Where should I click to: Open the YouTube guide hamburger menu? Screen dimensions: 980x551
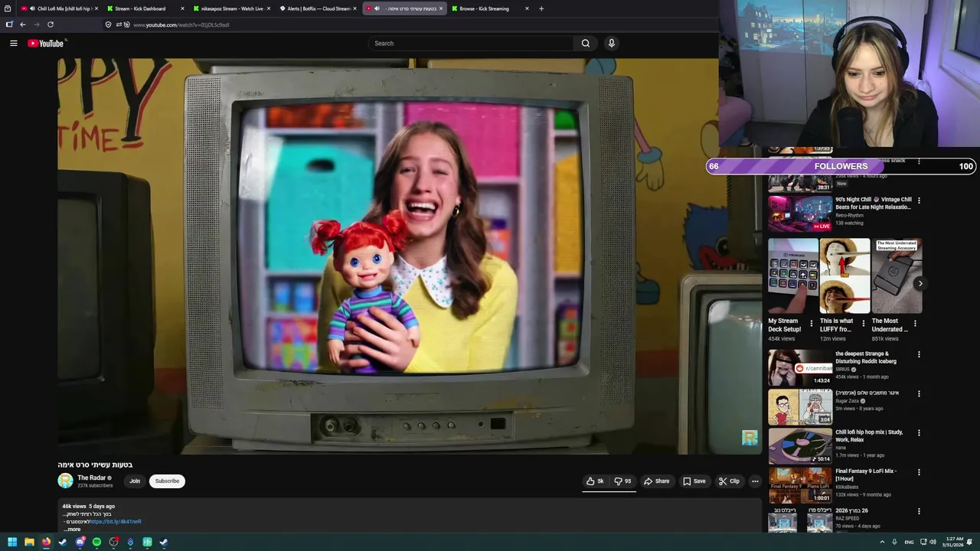[13, 44]
